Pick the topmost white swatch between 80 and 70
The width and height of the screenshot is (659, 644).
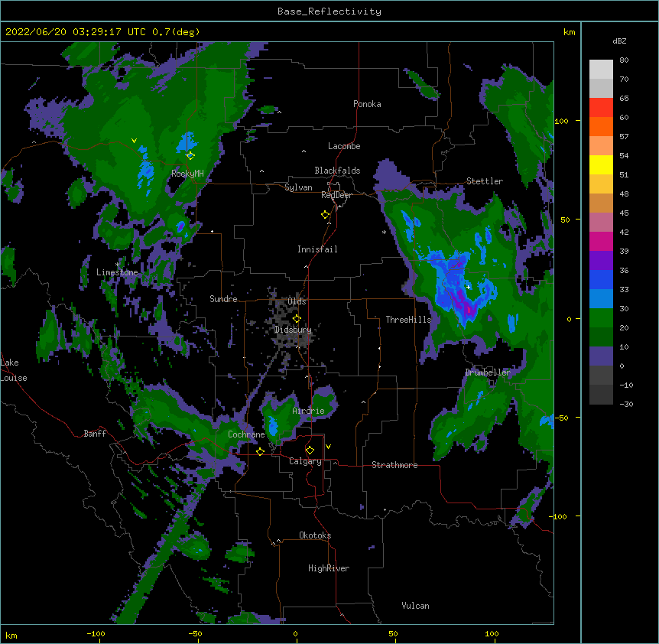tap(601, 70)
